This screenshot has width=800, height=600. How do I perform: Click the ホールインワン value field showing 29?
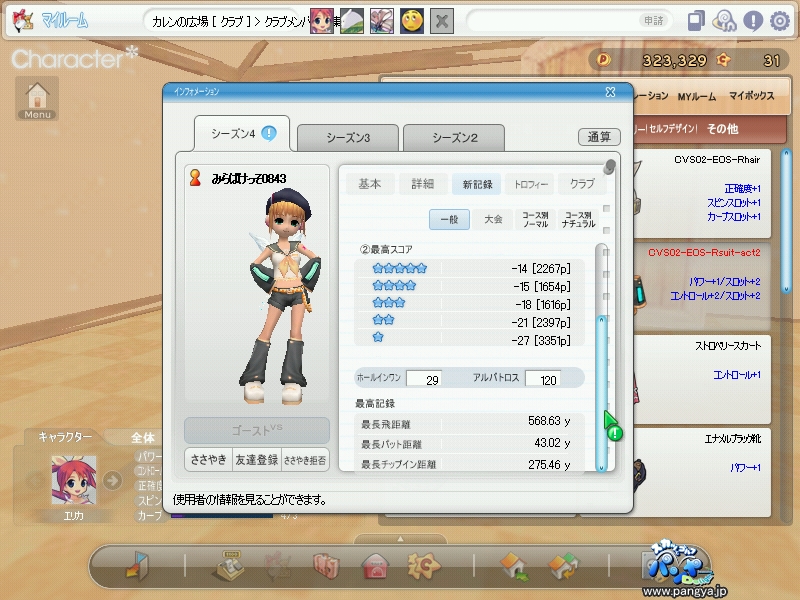(424, 379)
